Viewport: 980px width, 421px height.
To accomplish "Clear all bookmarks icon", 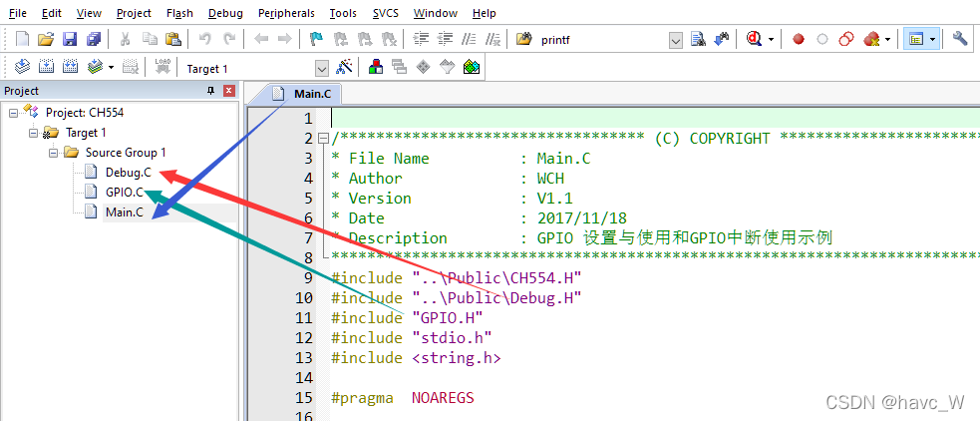I will [390, 40].
